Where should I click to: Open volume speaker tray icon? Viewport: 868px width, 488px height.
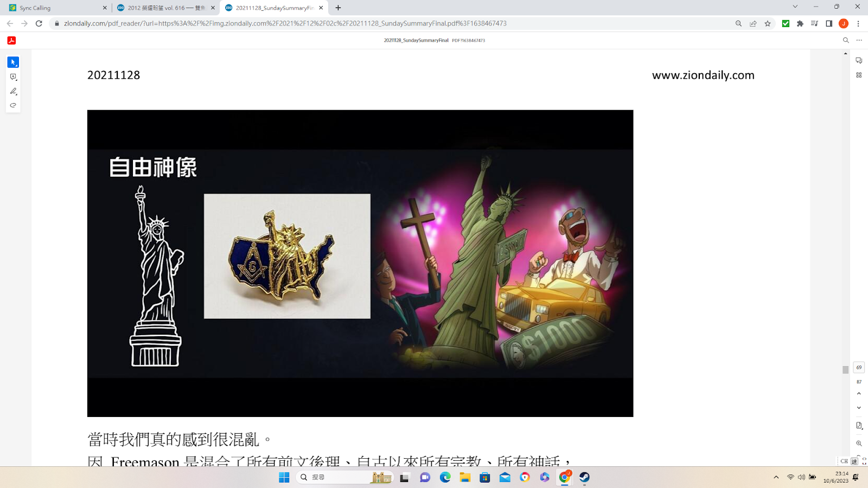pyautogui.click(x=801, y=477)
